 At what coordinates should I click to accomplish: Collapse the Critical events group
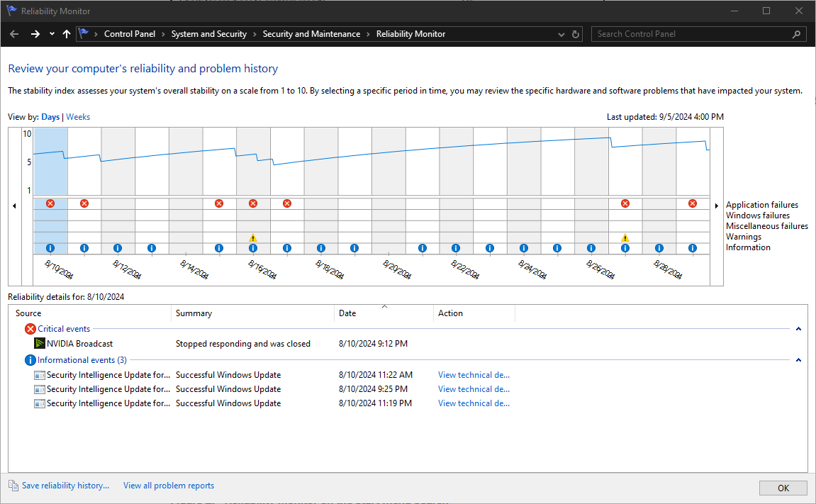[798, 328]
